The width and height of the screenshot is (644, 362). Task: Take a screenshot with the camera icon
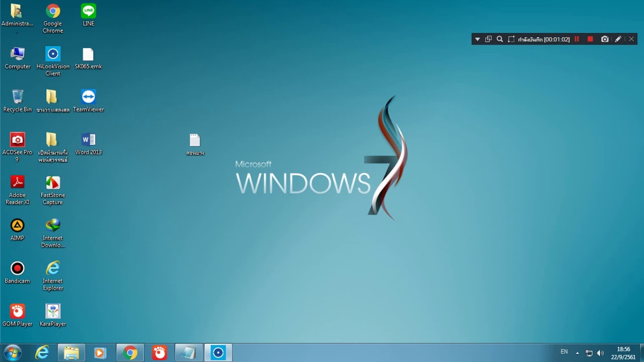click(605, 39)
